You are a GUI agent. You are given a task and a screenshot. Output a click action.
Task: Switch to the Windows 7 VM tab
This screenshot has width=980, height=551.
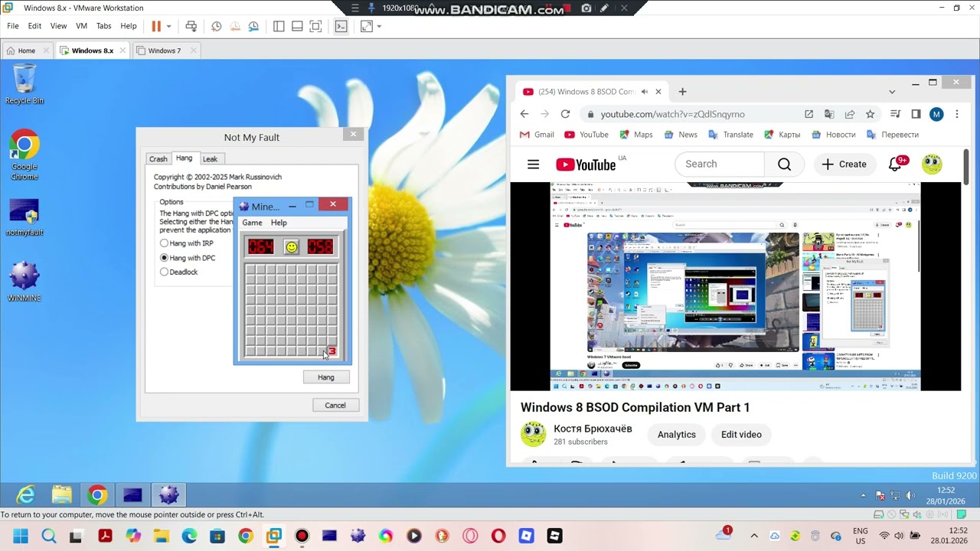[x=164, y=51]
